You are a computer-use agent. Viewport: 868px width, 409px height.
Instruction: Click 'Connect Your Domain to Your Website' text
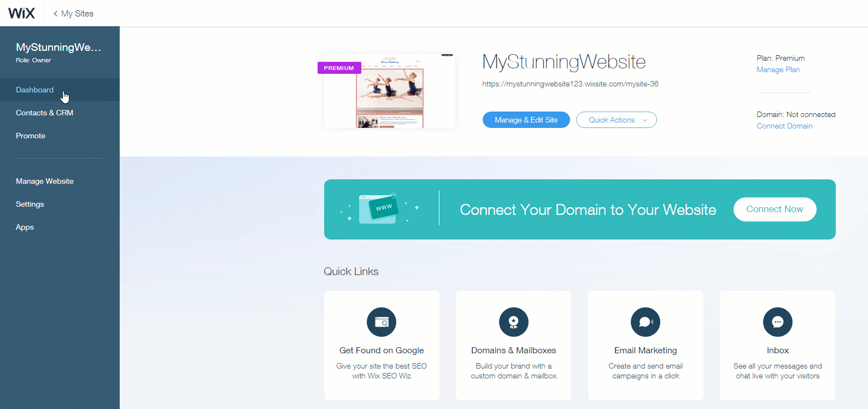tap(588, 210)
